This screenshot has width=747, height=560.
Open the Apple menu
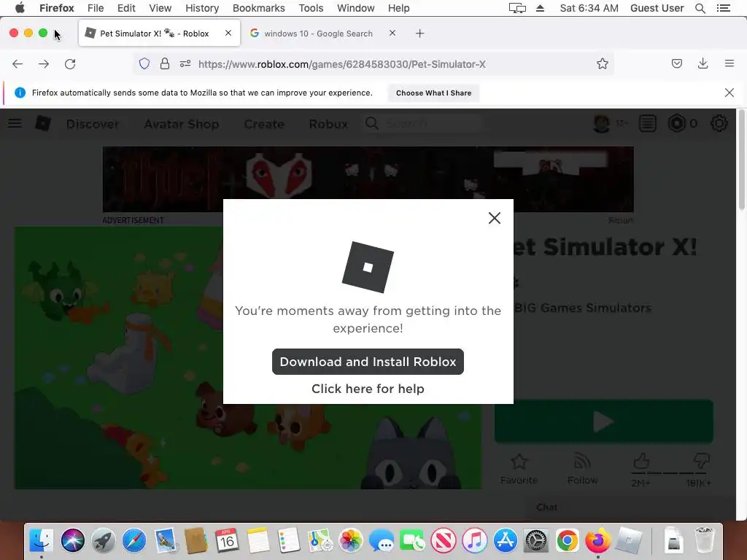(x=20, y=8)
